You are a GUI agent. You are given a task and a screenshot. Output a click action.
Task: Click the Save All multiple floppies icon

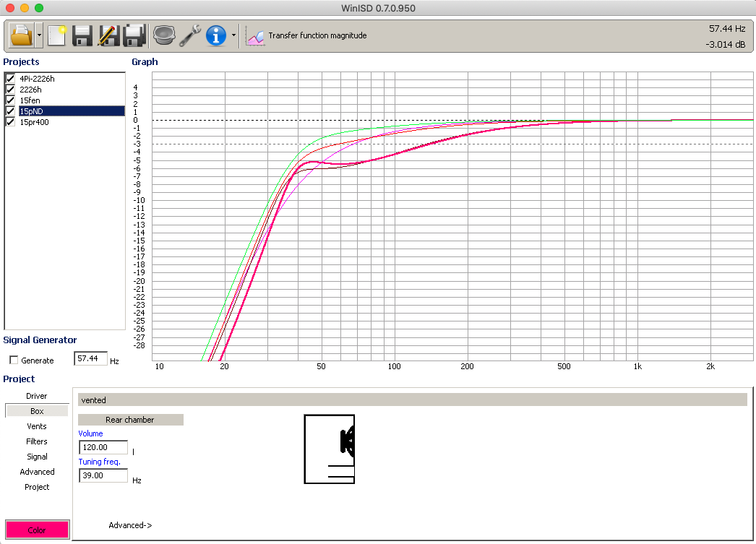134,35
